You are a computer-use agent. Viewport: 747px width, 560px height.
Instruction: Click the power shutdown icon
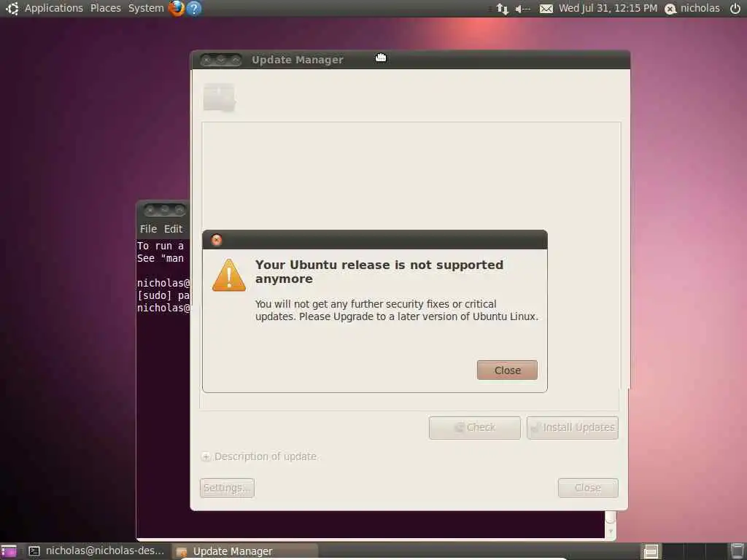click(x=735, y=8)
